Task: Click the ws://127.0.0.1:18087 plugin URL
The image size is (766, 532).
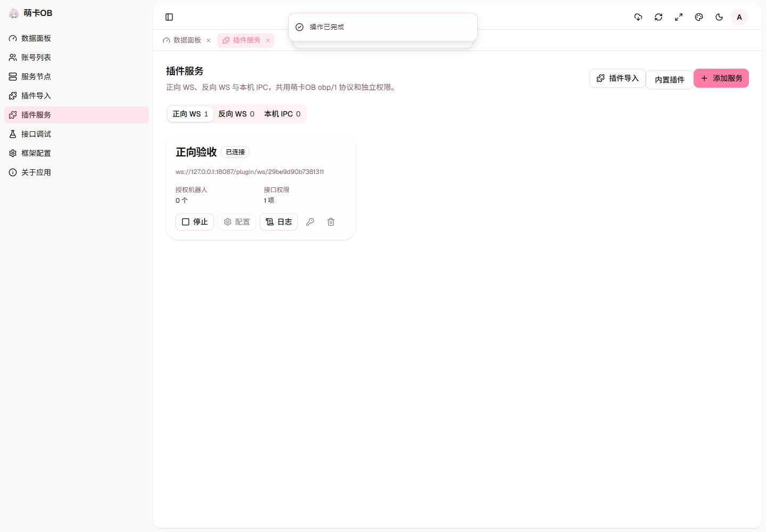Action: point(249,172)
